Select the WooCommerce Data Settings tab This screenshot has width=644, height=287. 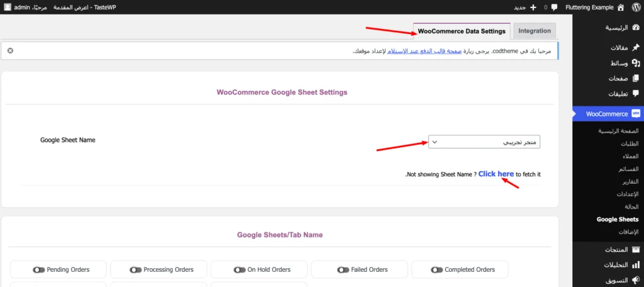(x=462, y=31)
